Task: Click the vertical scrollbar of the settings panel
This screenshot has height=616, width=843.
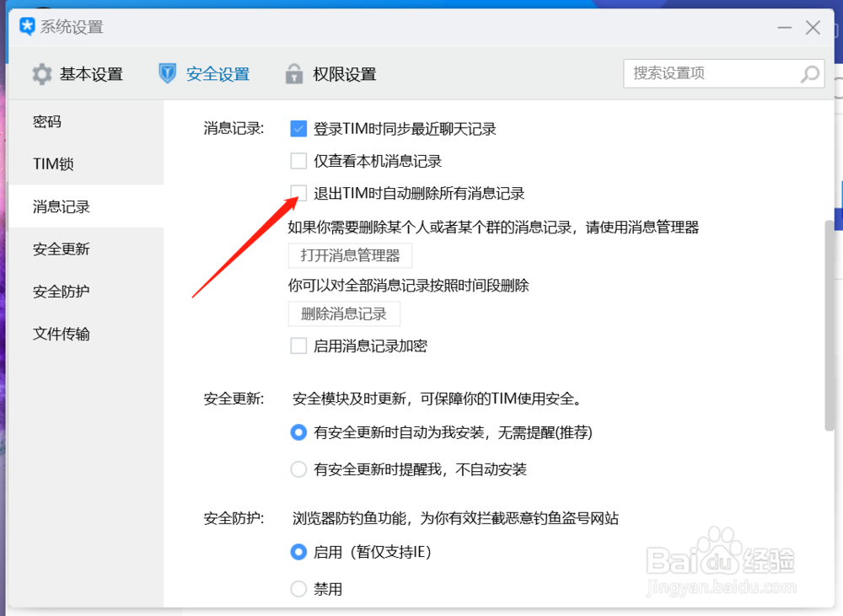Action: 829,325
